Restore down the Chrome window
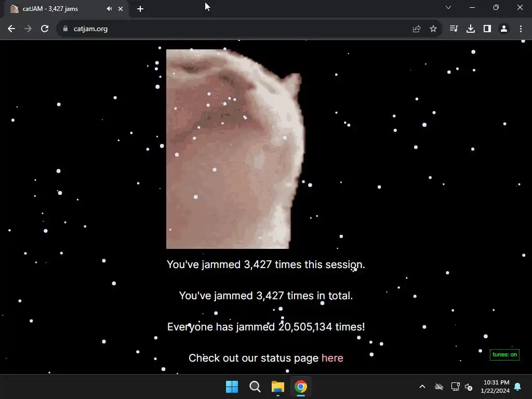 [496, 7]
